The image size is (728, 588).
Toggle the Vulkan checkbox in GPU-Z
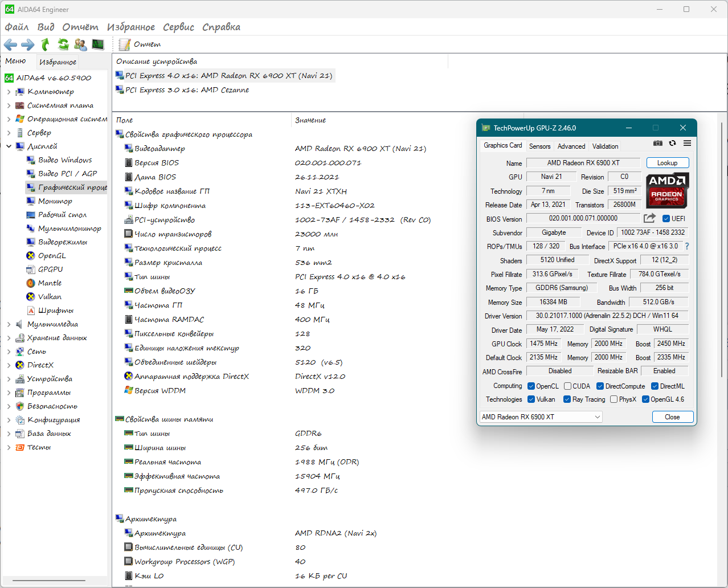coord(531,399)
